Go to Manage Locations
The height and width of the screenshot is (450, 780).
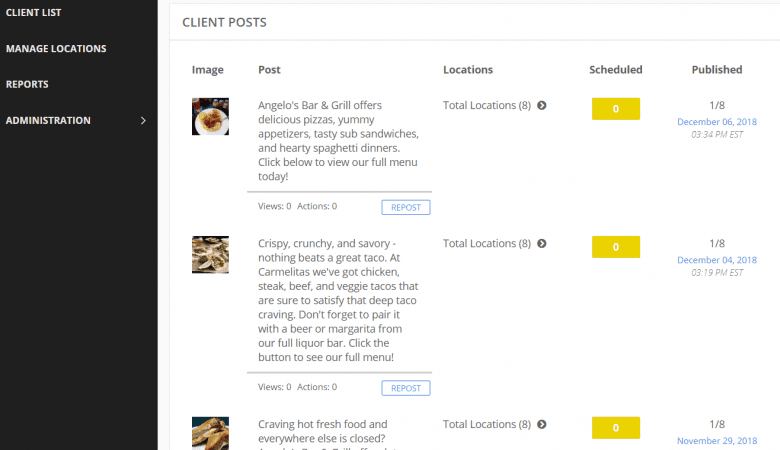tap(56, 49)
